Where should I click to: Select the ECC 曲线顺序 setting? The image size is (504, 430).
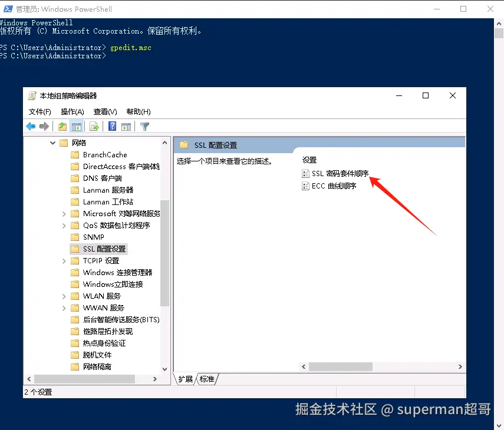pyautogui.click(x=334, y=185)
